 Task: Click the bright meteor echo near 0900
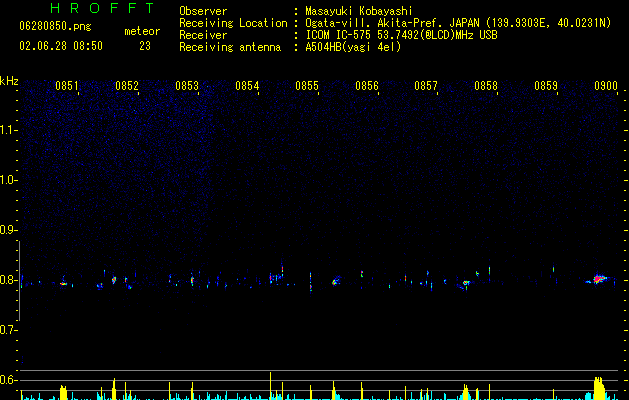[599, 279]
